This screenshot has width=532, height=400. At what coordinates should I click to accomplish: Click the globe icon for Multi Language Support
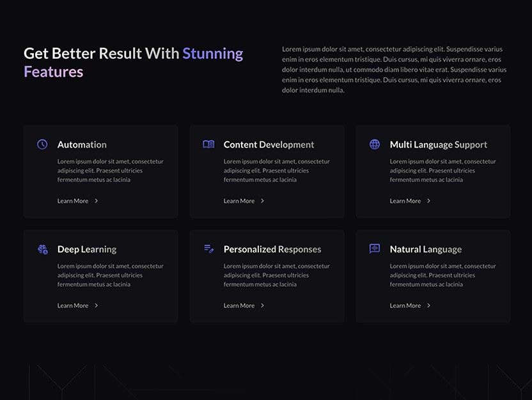click(374, 144)
